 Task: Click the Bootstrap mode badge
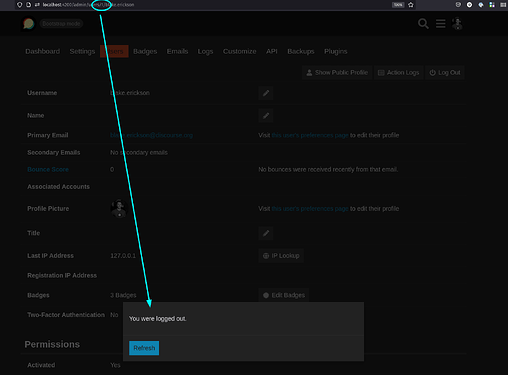tap(61, 24)
